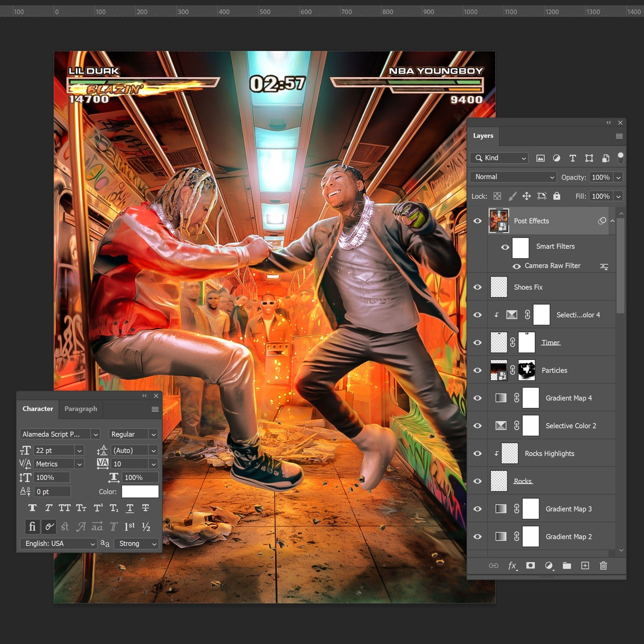Open the Normal blend mode dropdown
The height and width of the screenshot is (644, 644).
pyautogui.click(x=513, y=177)
